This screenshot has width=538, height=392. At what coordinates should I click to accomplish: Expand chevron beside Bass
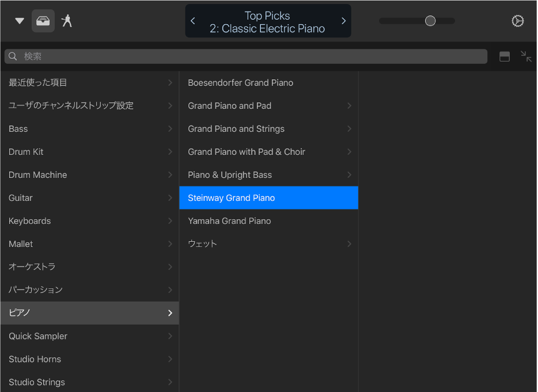click(x=170, y=128)
